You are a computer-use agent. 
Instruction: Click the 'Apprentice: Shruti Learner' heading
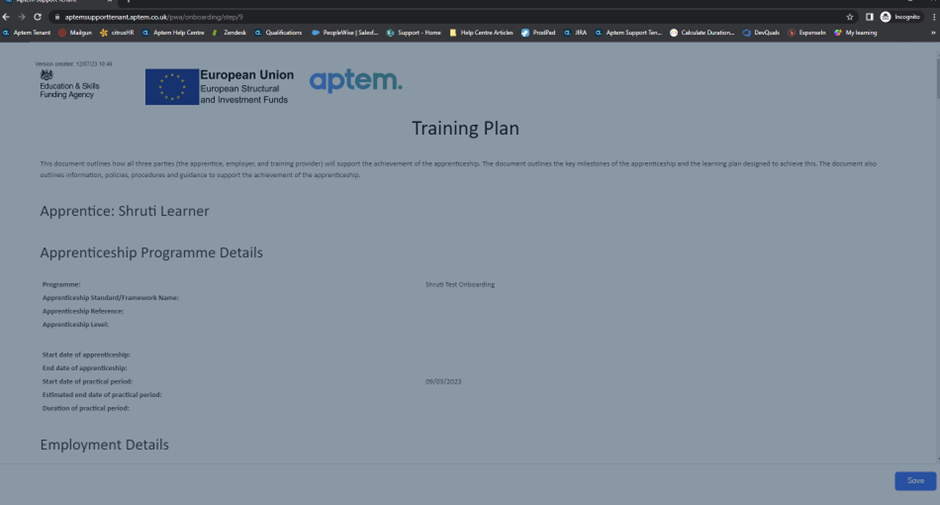tap(125, 211)
